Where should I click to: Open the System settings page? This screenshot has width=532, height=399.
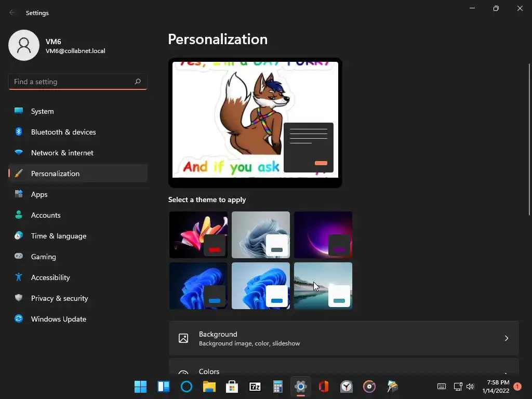point(78,111)
